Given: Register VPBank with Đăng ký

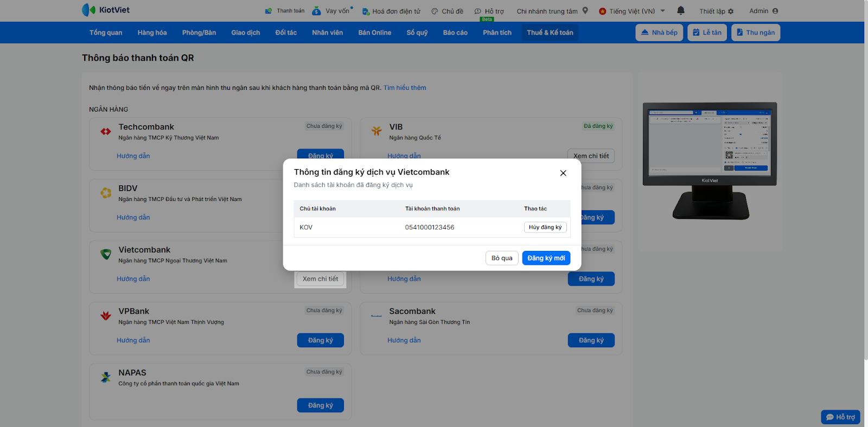Looking at the screenshot, I should [320, 340].
